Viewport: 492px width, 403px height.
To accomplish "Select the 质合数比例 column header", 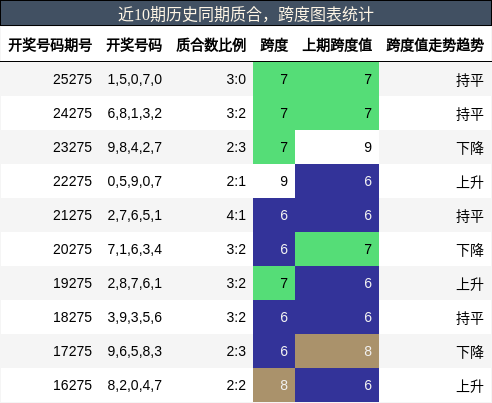I will 211,45.
